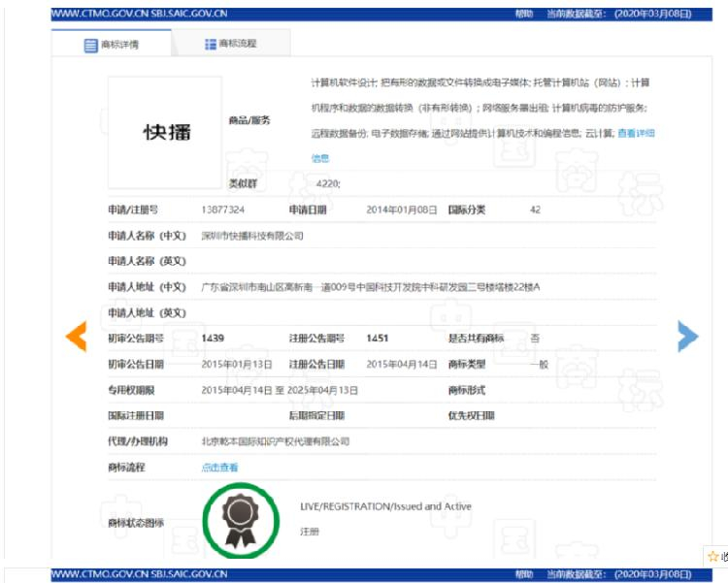Click registration announcement issue 1451
The image size is (728, 583).
[x=377, y=339]
